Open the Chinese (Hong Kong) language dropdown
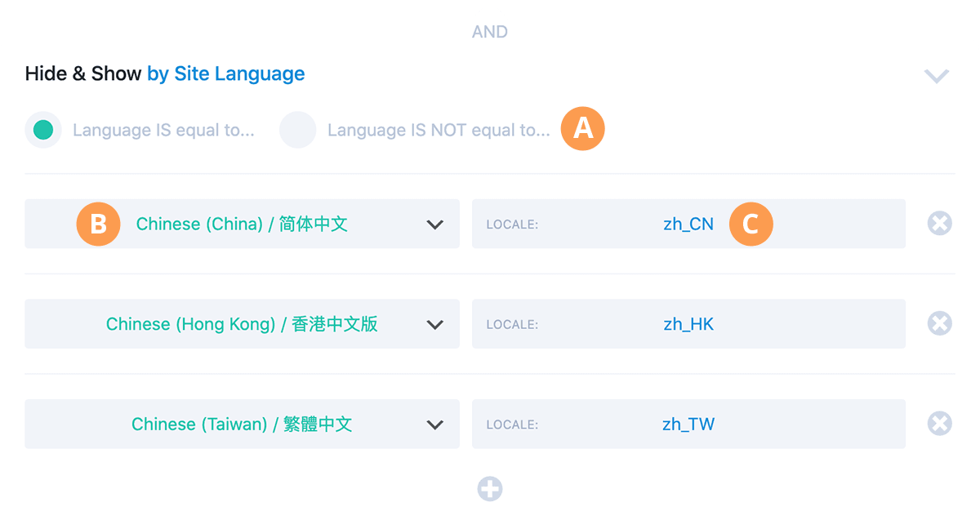The image size is (980, 529). coord(242,324)
